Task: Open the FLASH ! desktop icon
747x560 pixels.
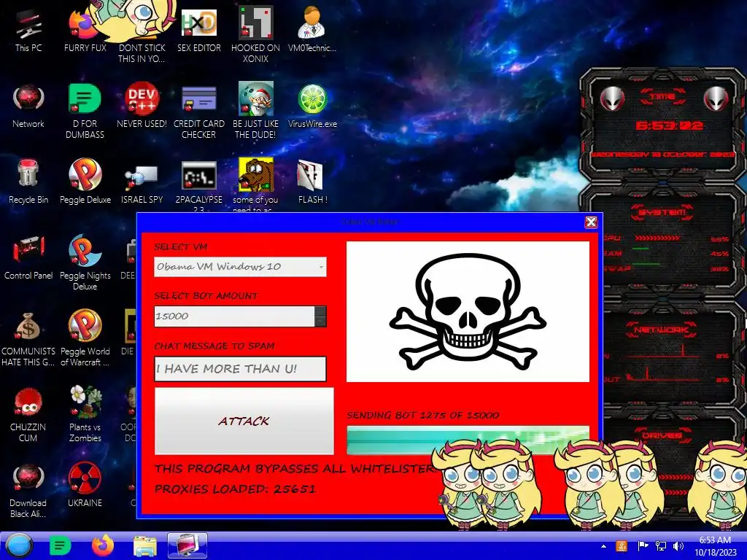Action: (312, 182)
